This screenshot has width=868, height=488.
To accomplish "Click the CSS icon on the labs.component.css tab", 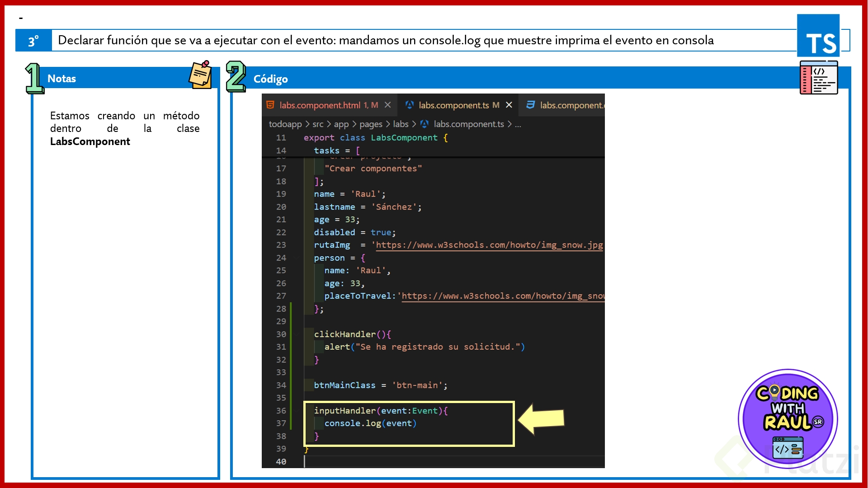I will pos(531,105).
